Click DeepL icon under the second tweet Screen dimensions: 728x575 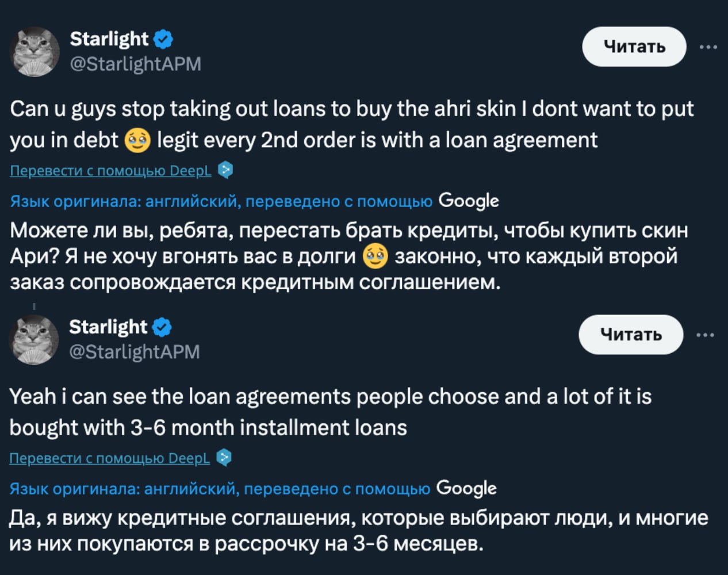(x=224, y=458)
